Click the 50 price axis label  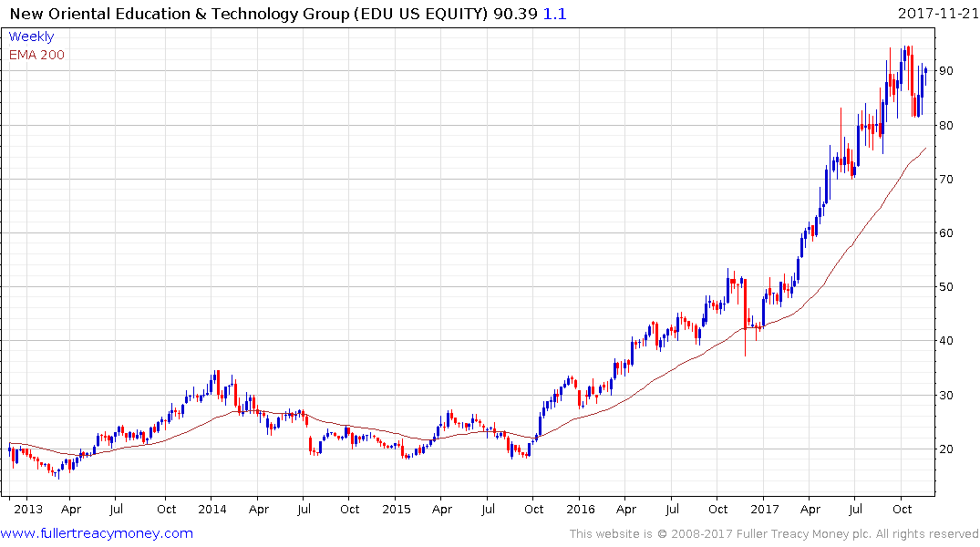click(x=946, y=287)
